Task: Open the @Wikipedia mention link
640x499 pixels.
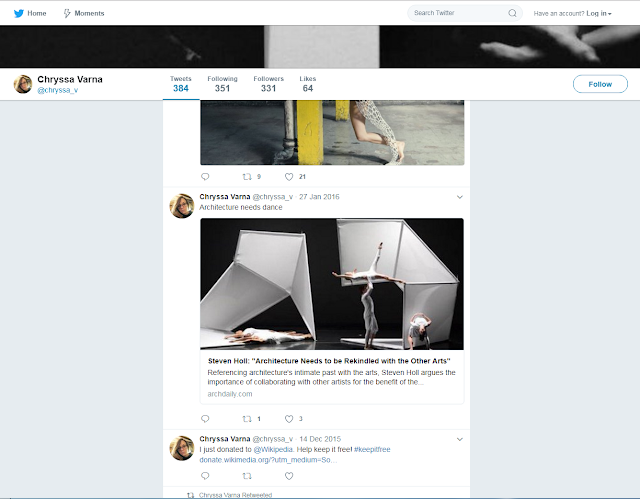Action: click(273, 449)
